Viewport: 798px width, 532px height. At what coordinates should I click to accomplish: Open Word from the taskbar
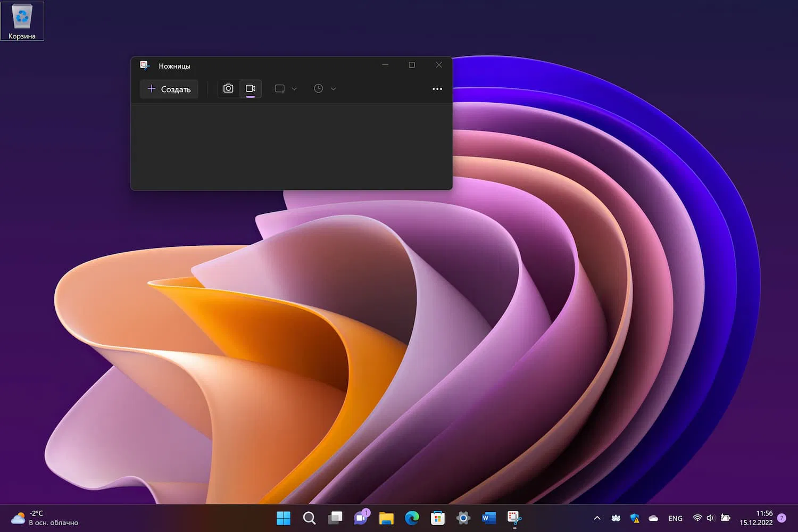(x=489, y=518)
